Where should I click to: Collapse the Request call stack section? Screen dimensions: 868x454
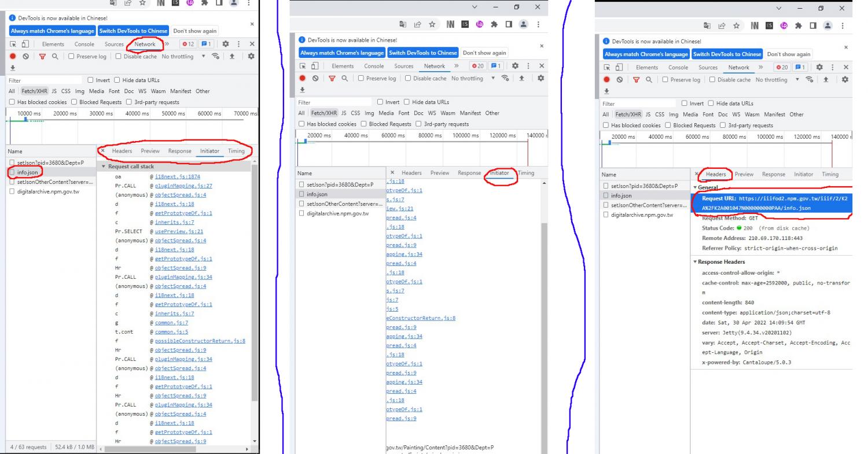pos(104,166)
